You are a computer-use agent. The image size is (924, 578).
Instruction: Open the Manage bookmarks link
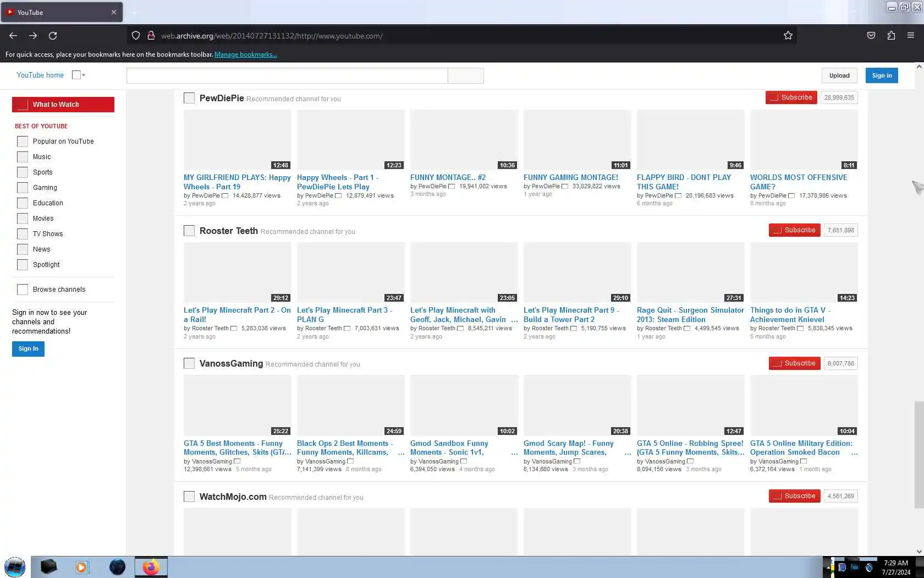[245, 54]
